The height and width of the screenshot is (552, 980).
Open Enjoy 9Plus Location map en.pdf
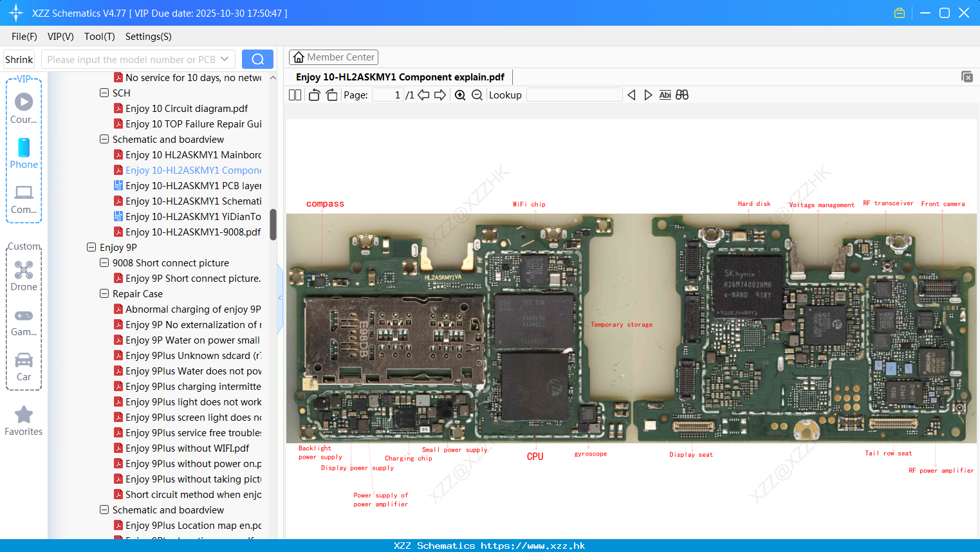(188, 525)
